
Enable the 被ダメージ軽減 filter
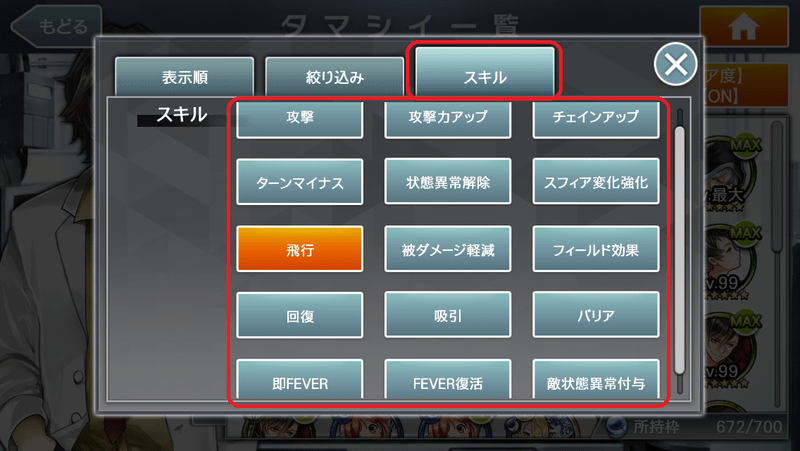(x=447, y=249)
